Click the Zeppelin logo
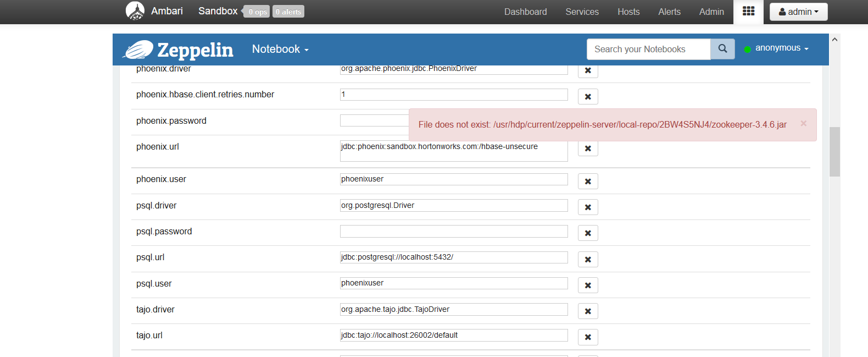The image size is (868, 357). [x=179, y=50]
